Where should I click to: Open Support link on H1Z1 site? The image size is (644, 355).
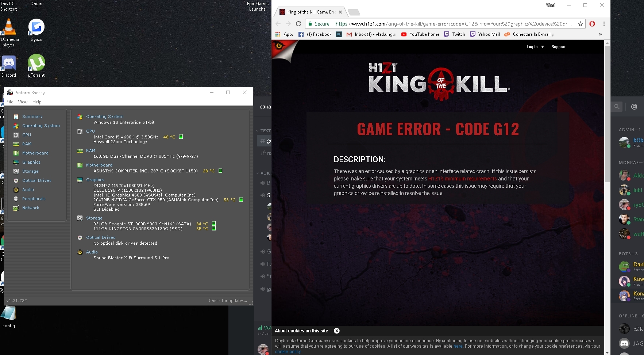click(x=559, y=47)
